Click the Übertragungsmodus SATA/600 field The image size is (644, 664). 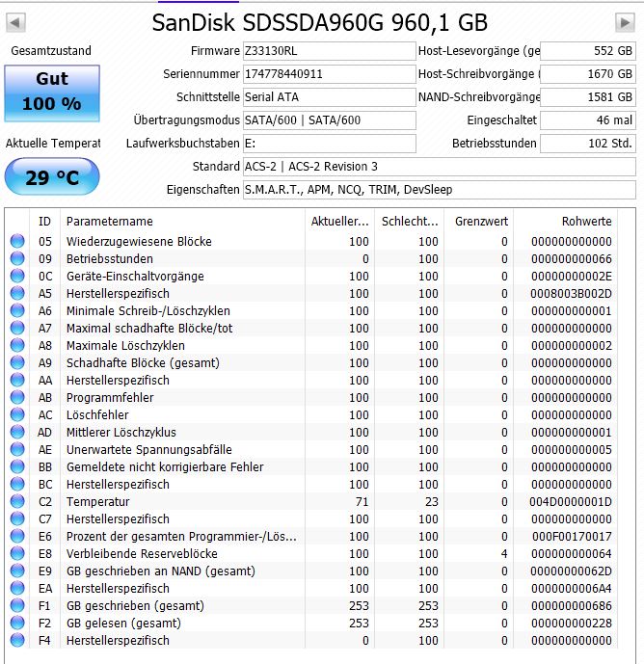click(329, 120)
